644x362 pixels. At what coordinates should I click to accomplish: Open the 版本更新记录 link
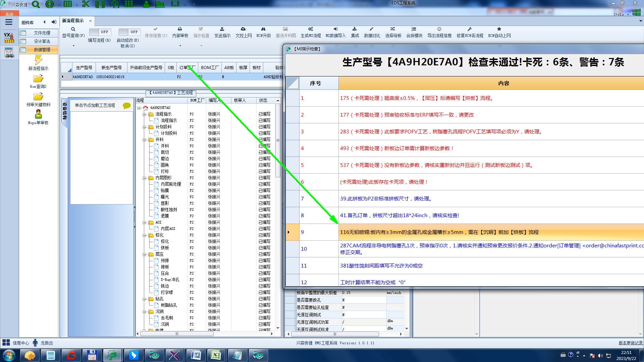(x=631, y=343)
